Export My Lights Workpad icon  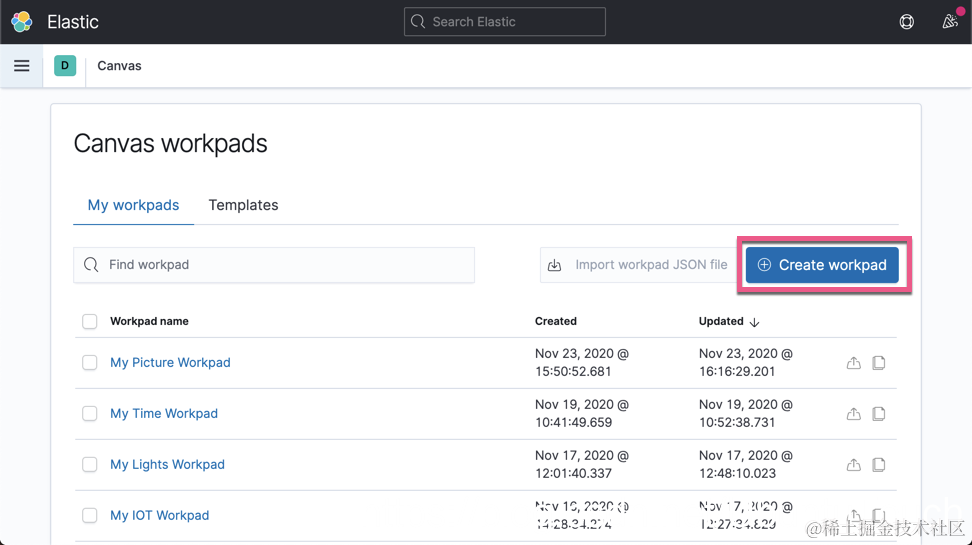(854, 464)
